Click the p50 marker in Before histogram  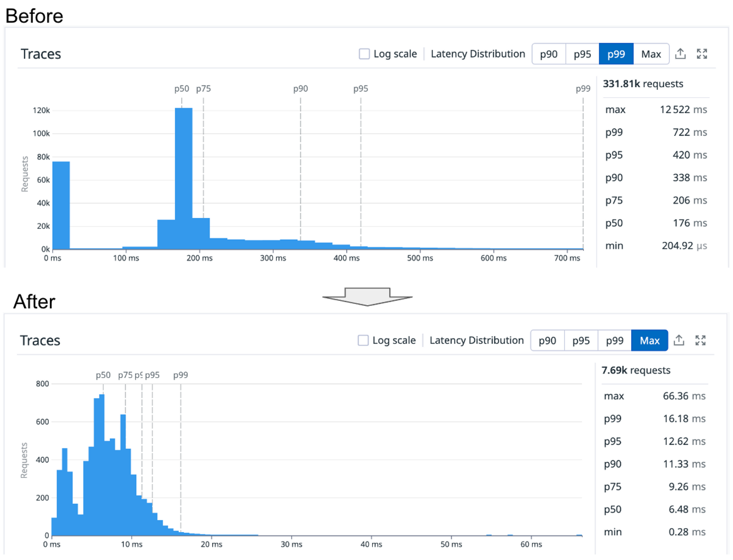[x=182, y=89]
